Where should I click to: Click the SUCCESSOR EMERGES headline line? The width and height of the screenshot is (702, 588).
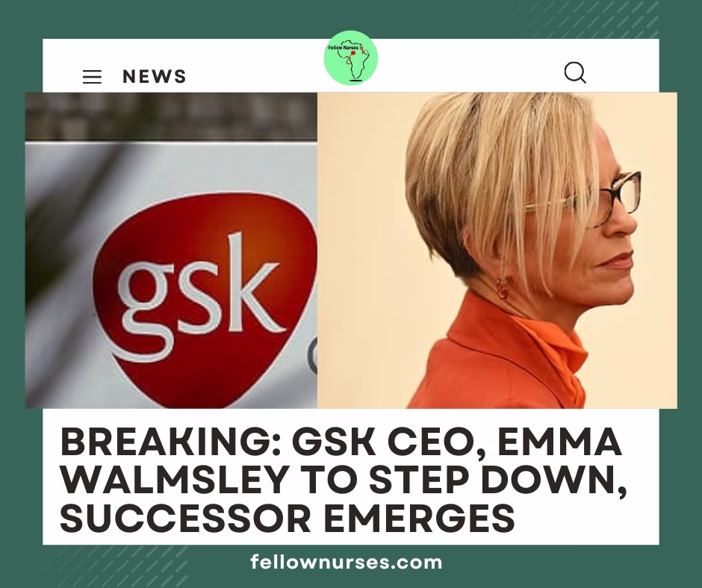pyautogui.click(x=288, y=518)
